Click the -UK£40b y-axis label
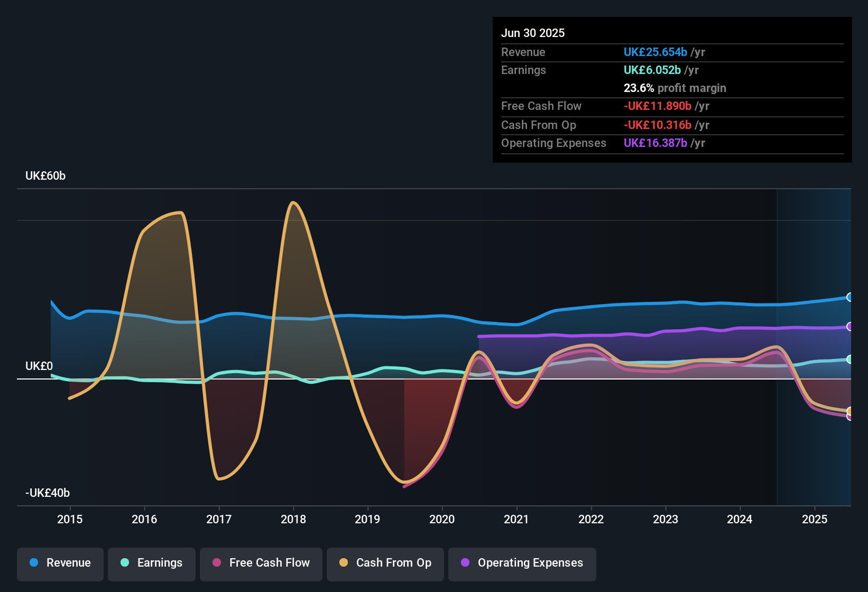 48,493
